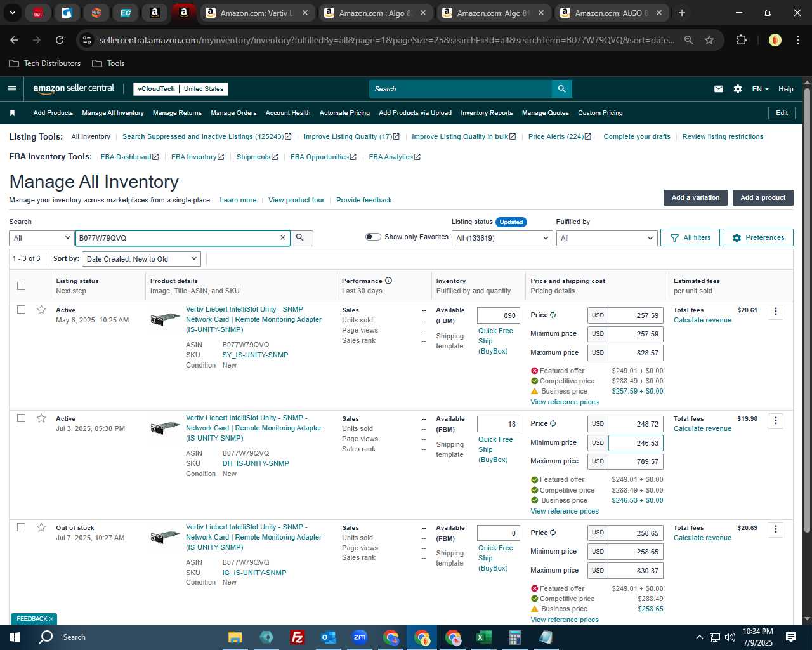Check the IG_IS-UNITY-SNMP row checkbox
Viewport: 812px width, 650px height.
[x=21, y=527]
